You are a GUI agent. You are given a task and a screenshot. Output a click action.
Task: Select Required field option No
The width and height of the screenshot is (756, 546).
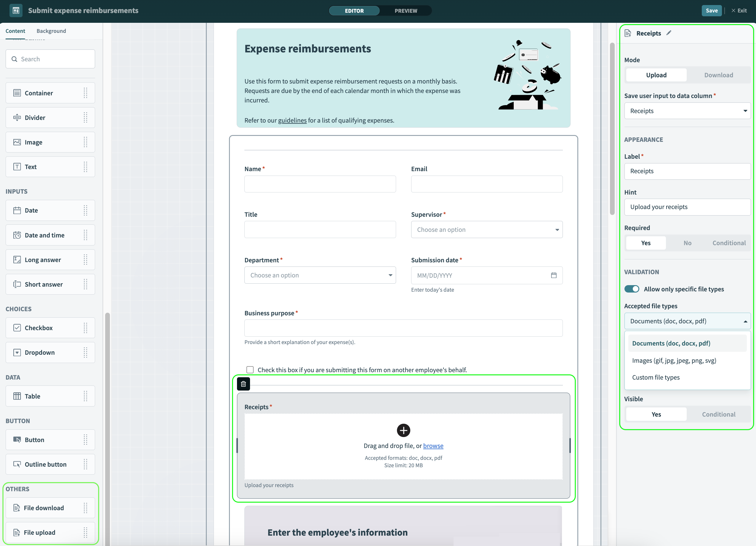688,242
